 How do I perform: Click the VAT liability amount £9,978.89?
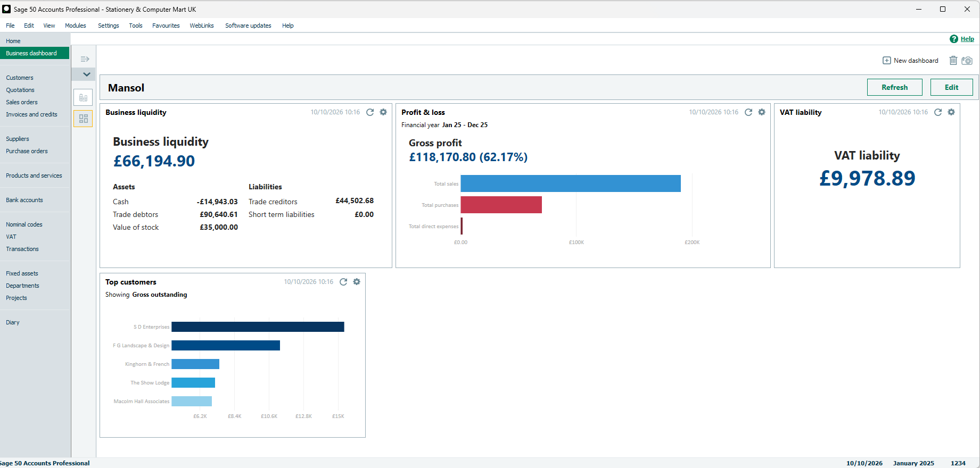(867, 178)
